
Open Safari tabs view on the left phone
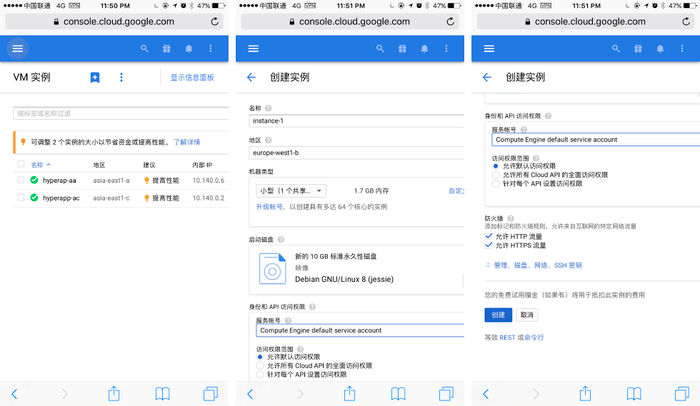point(210,393)
